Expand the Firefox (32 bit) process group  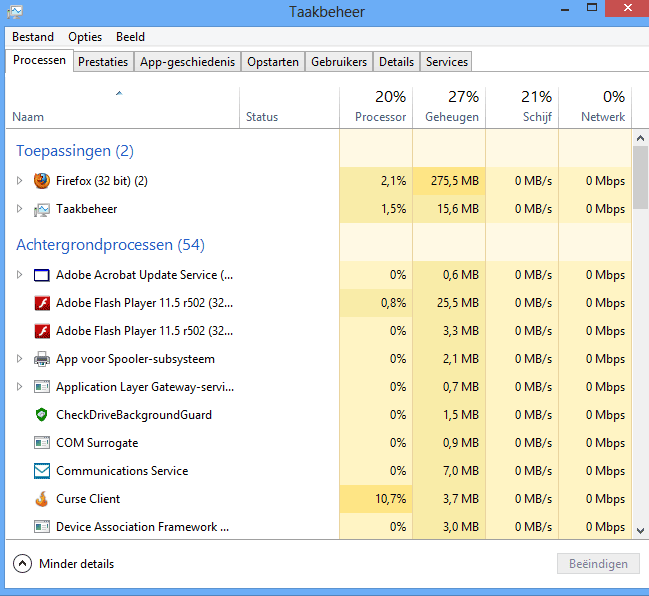[x=19, y=181]
